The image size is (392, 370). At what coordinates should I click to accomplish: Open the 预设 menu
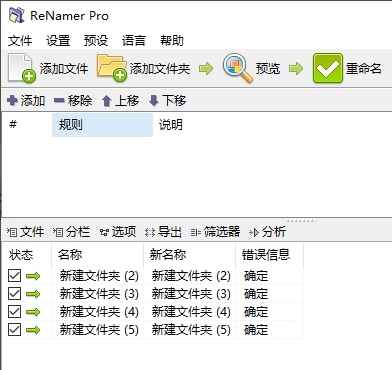(96, 41)
